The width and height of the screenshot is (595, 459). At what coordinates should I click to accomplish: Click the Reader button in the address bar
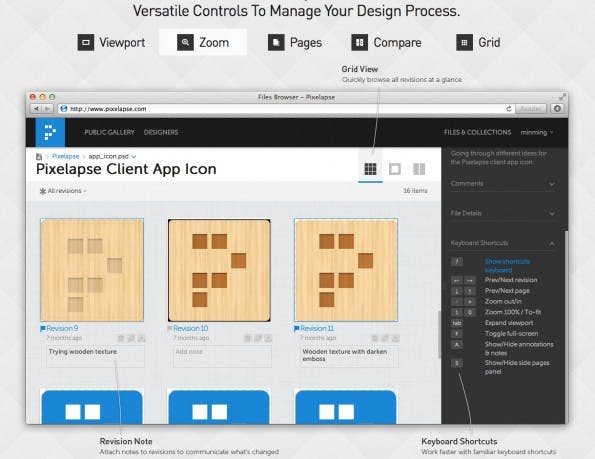(x=530, y=109)
